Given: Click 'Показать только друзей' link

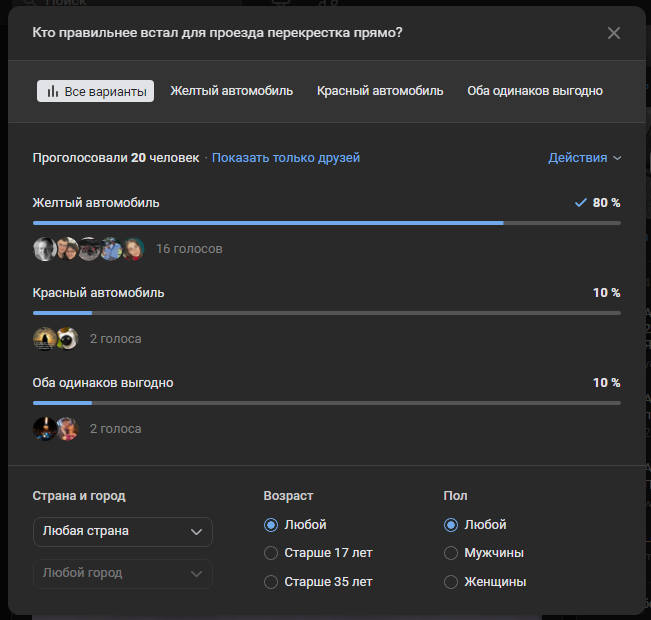Looking at the screenshot, I should click(x=286, y=158).
